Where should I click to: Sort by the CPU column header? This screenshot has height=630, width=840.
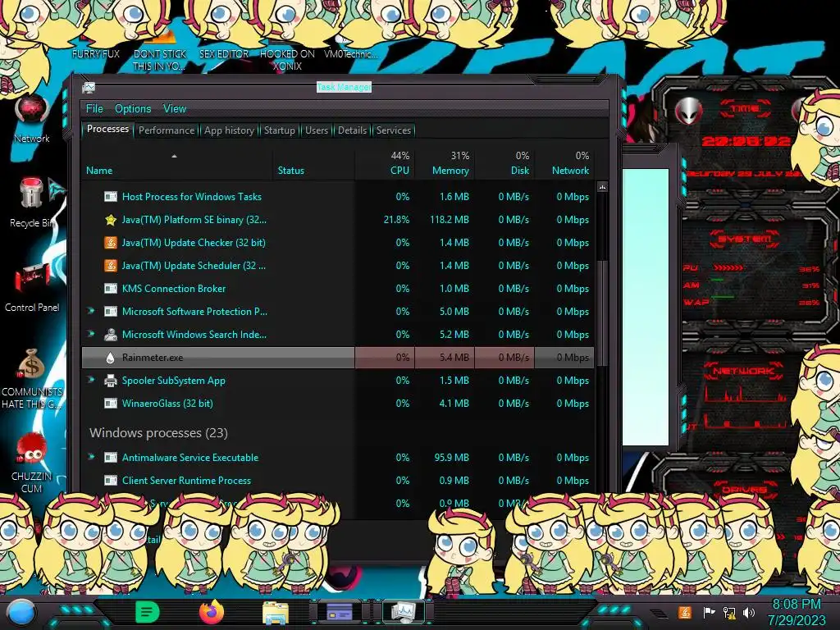pos(385,164)
